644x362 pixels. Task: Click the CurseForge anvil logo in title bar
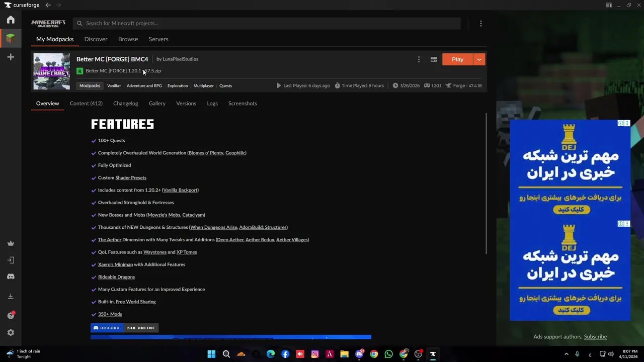8,5
